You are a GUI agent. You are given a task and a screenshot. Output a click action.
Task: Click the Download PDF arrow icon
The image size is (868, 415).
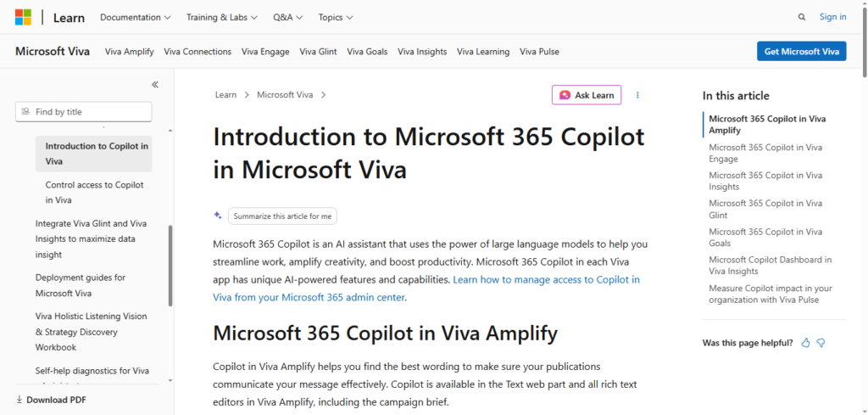pos(19,400)
